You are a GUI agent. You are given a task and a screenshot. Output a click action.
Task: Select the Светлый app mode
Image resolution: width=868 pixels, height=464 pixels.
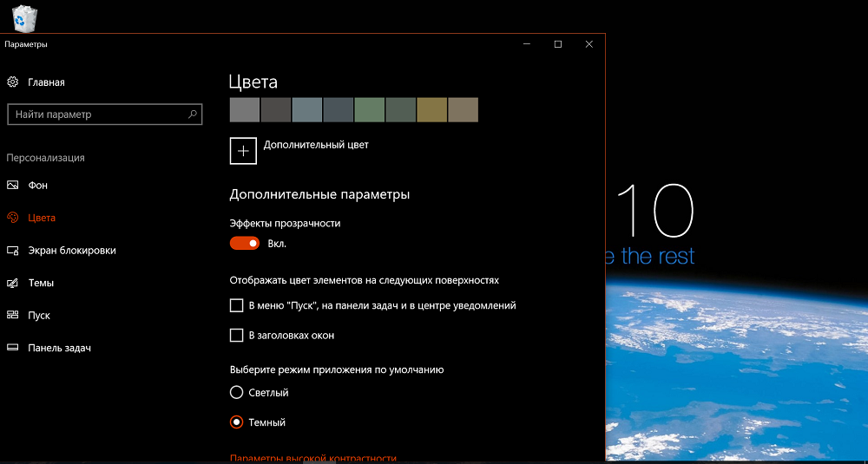236,393
